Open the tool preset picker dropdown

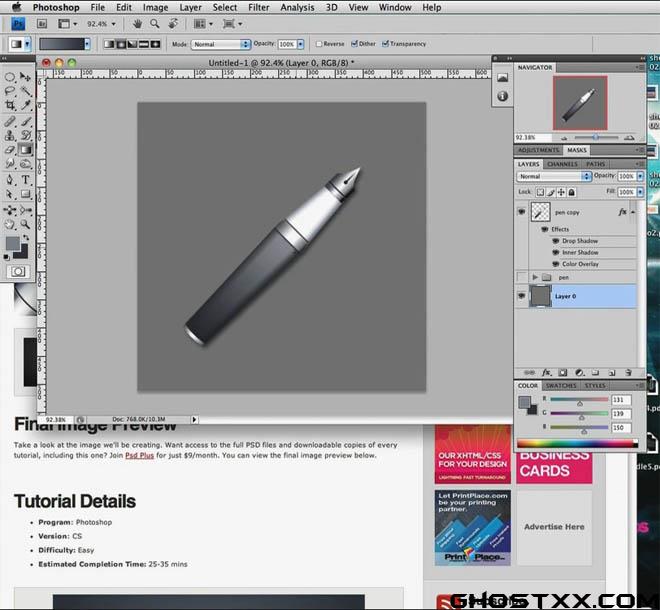[x=27, y=44]
